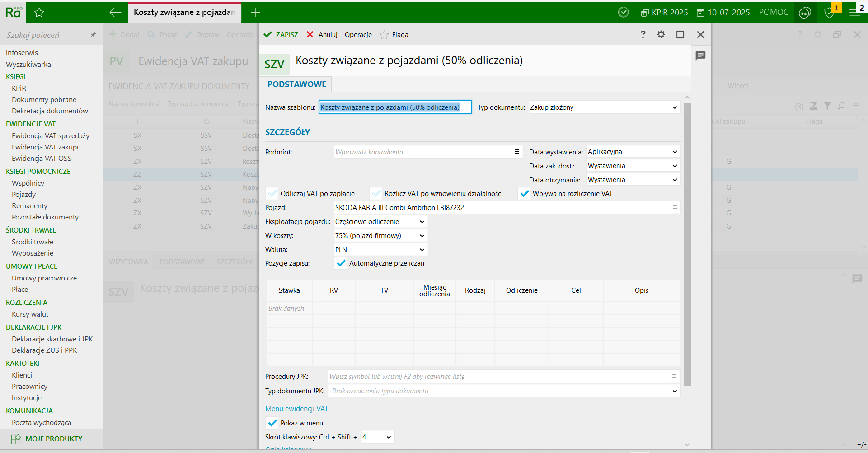Save the template with ZAPISZ
This screenshot has width=868, height=453.
tap(281, 35)
